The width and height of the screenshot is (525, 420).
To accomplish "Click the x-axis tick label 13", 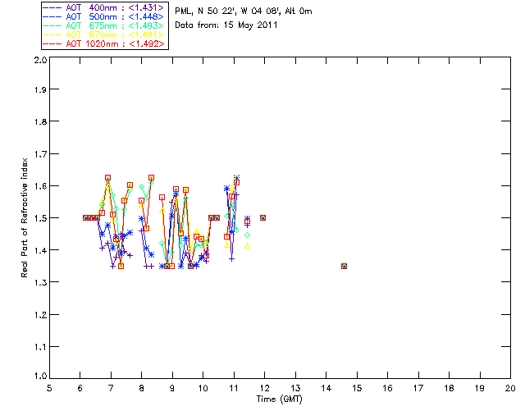I will coord(295,388).
